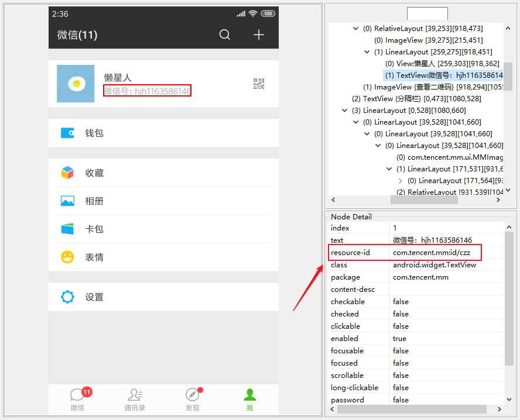This screenshot has width=520, height=420.
Task: Tap the 收藏 label
Action: [94, 173]
